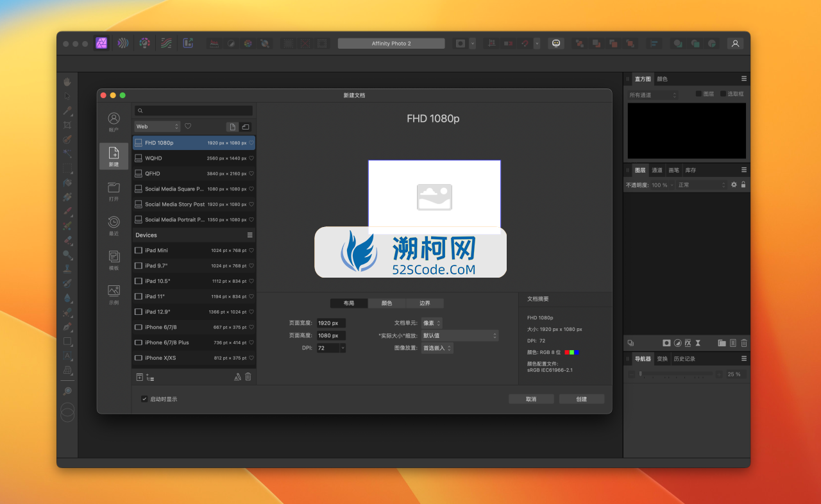Image resolution: width=821 pixels, height=504 pixels.
Task: Click the rename preset icon below list
Action: [x=237, y=377]
